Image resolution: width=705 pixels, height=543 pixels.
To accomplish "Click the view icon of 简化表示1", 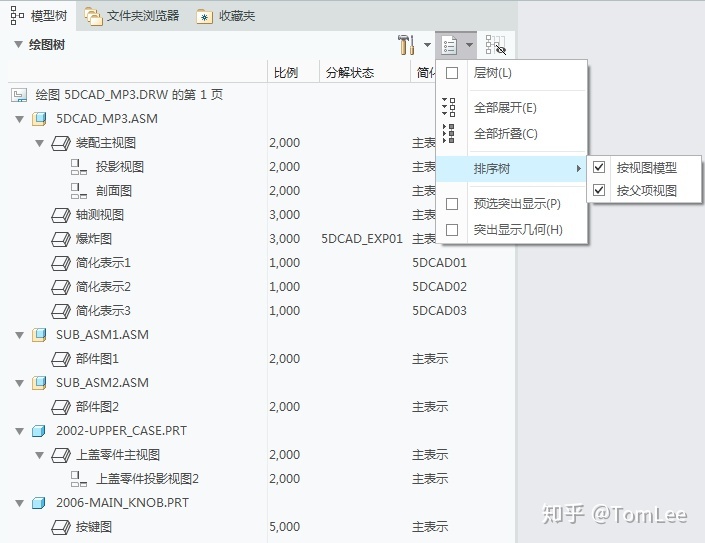I will [61, 263].
